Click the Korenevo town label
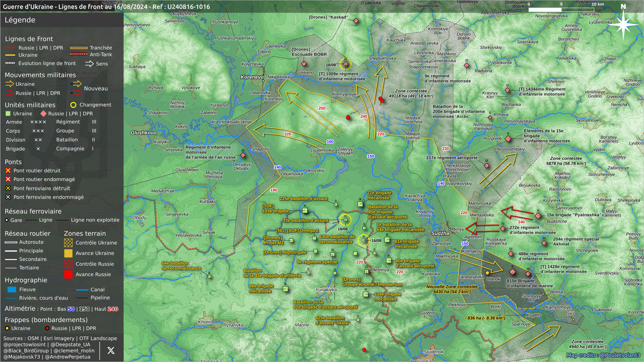 point(252,77)
